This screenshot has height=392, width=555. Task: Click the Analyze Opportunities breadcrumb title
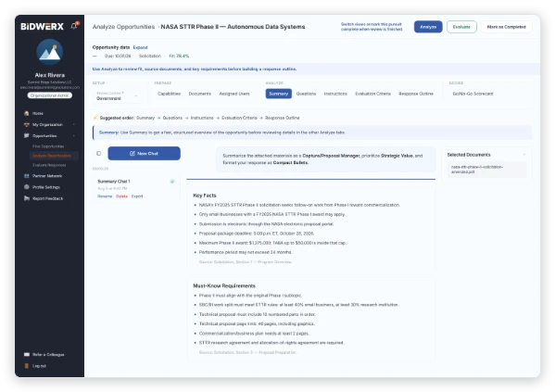pos(123,27)
